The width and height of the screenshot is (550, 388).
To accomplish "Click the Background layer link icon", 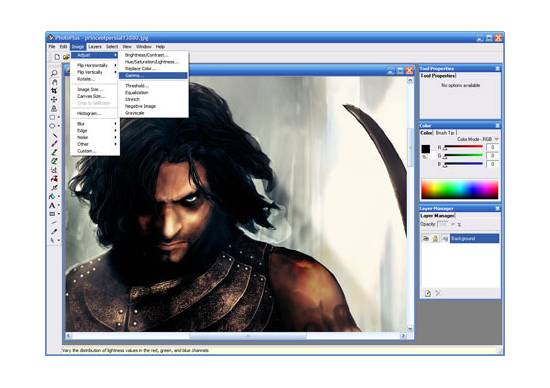I will tap(445, 239).
